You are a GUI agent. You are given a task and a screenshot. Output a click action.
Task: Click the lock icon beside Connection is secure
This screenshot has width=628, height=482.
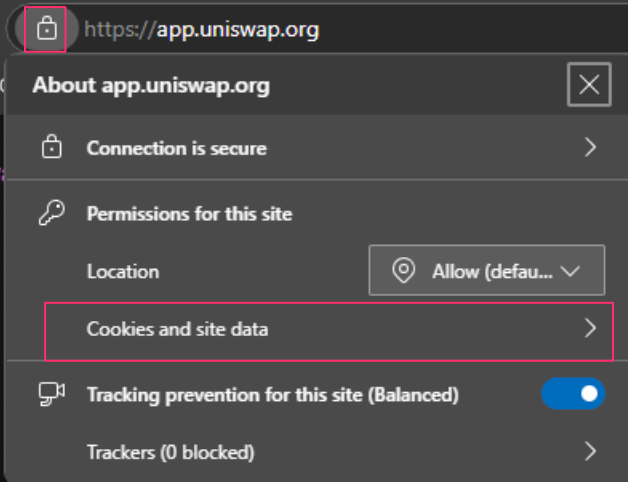(51, 148)
